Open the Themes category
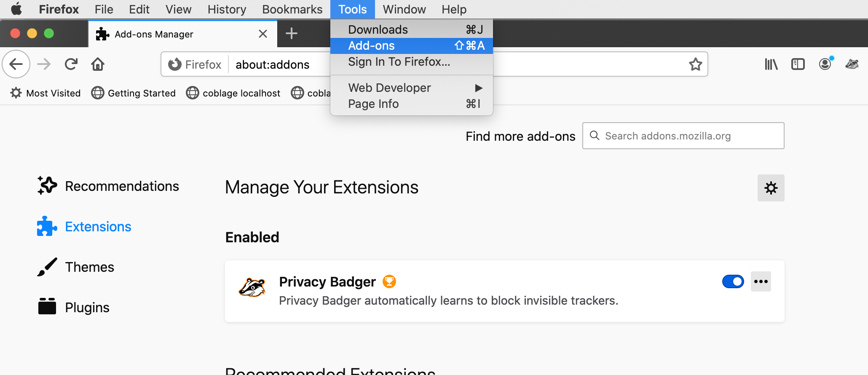 89,267
